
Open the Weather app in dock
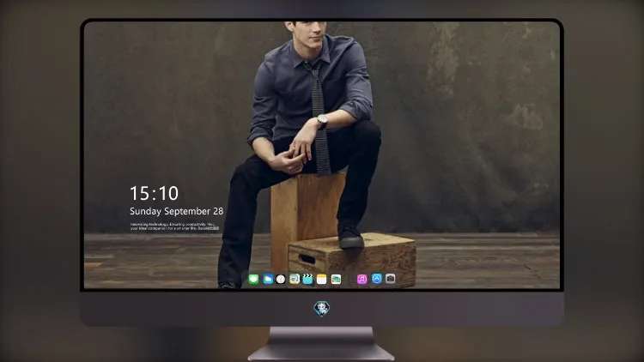point(268,280)
